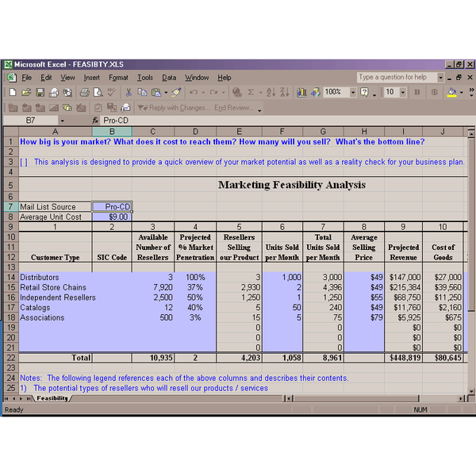Screen dimensions: 476x476
Task: Click the Open file folder icon
Action: click(26, 92)
